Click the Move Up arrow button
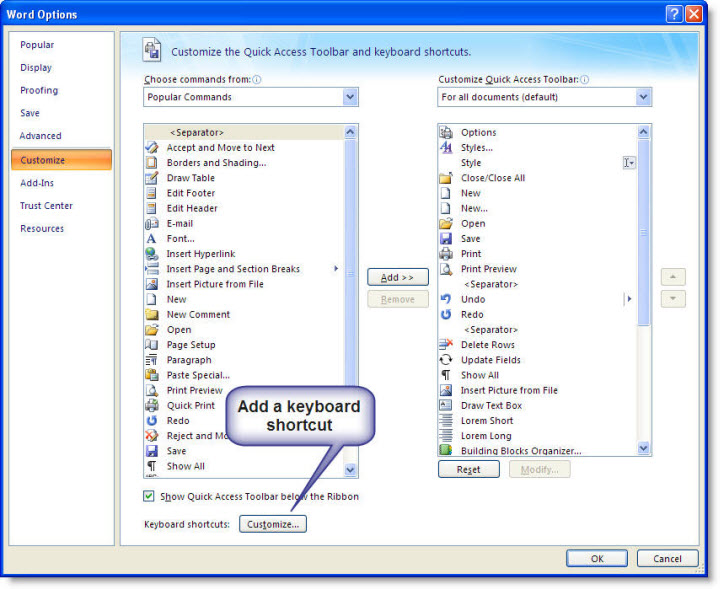720x589 pixels. 673,277
